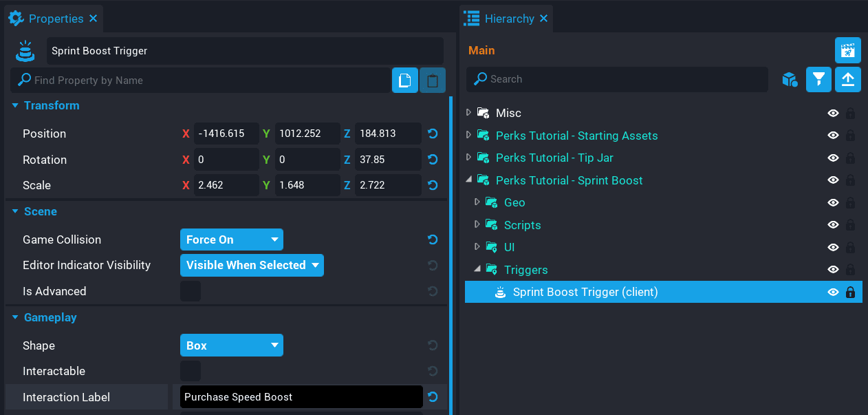868x415 pixels.
Task: Click the publish upload arrow icon
Action: [x=847, y=79]
